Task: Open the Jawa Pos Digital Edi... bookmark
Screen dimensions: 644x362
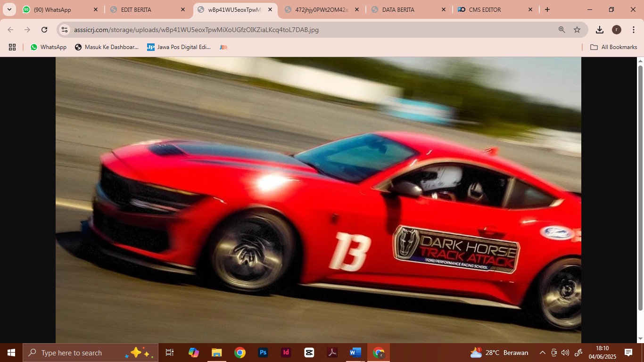Action: (179, 47)
